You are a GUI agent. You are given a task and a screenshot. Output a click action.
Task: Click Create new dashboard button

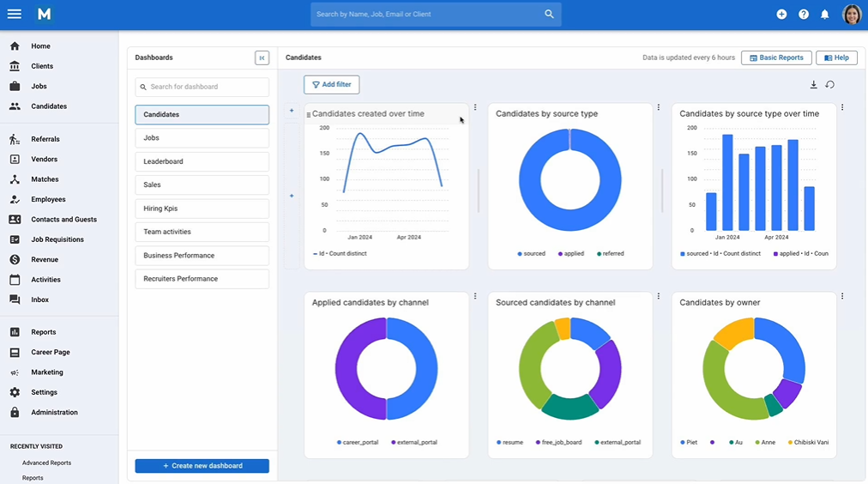[x=202, y=466]
